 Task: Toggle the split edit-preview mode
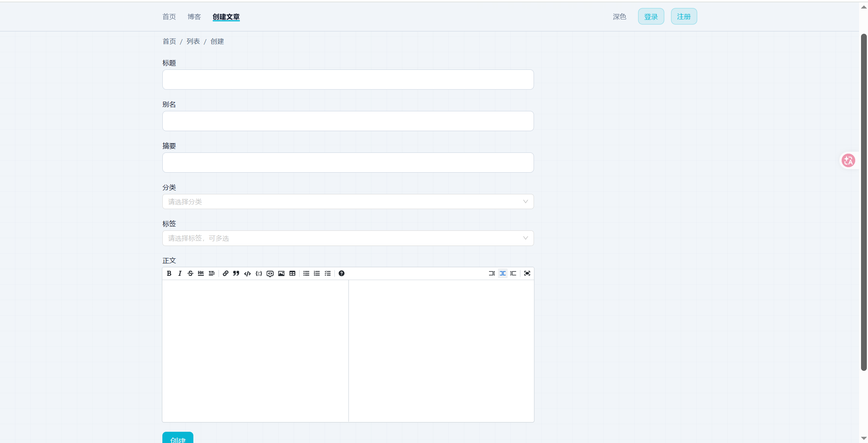pos(503,273)
